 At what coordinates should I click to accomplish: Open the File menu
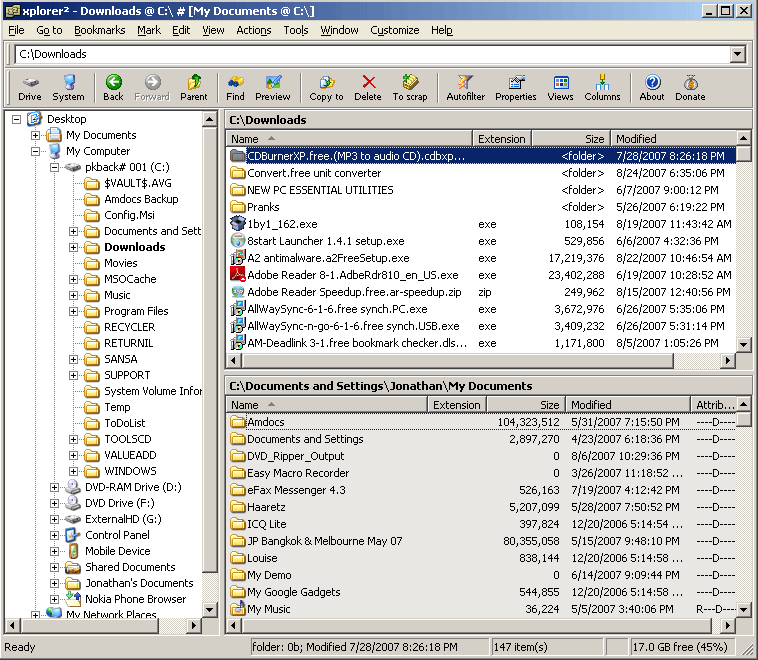tap(16, 30)
